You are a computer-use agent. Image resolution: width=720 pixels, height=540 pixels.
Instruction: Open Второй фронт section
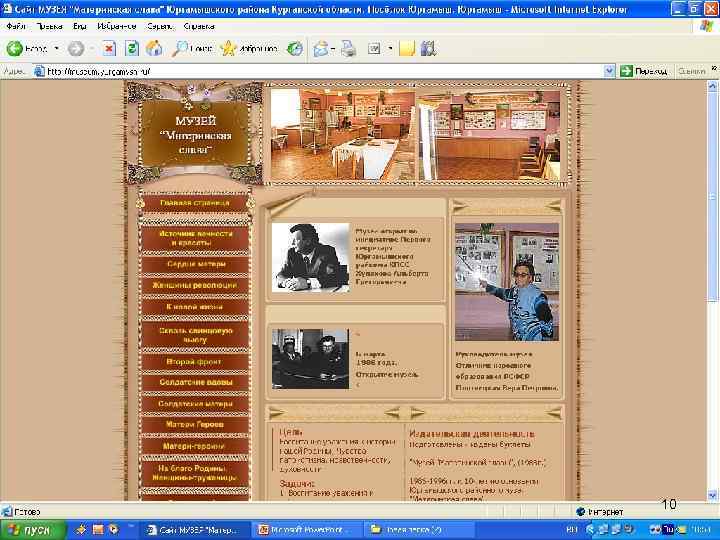195,362
